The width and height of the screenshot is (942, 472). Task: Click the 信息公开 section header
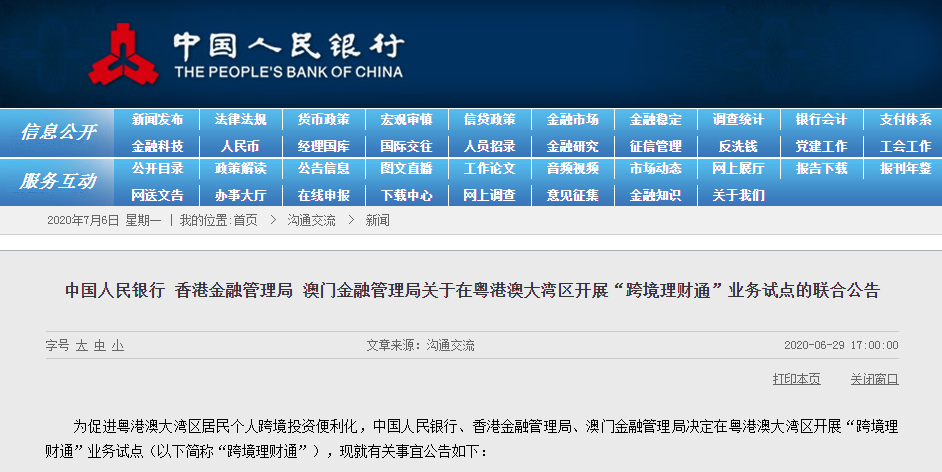click(x=58, y=133)
